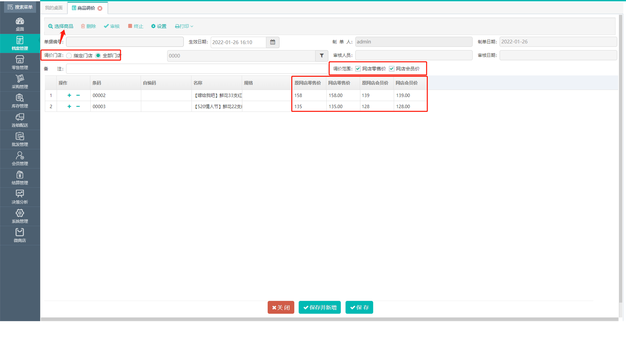
Task: Open 会员管理 in the sidebar
Action: pos(20,159)
